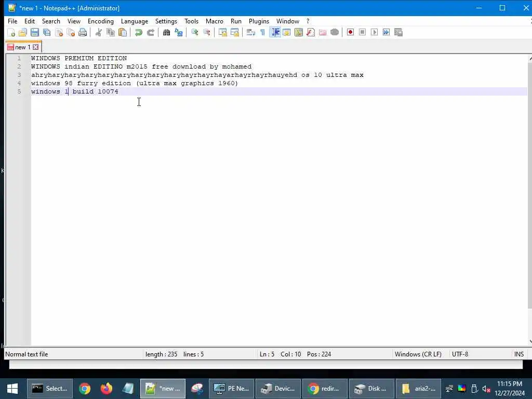Toggle show all characters pilcrow icon
The width and height of the screenshot is (532, 399).
click(x=262, y=32)
